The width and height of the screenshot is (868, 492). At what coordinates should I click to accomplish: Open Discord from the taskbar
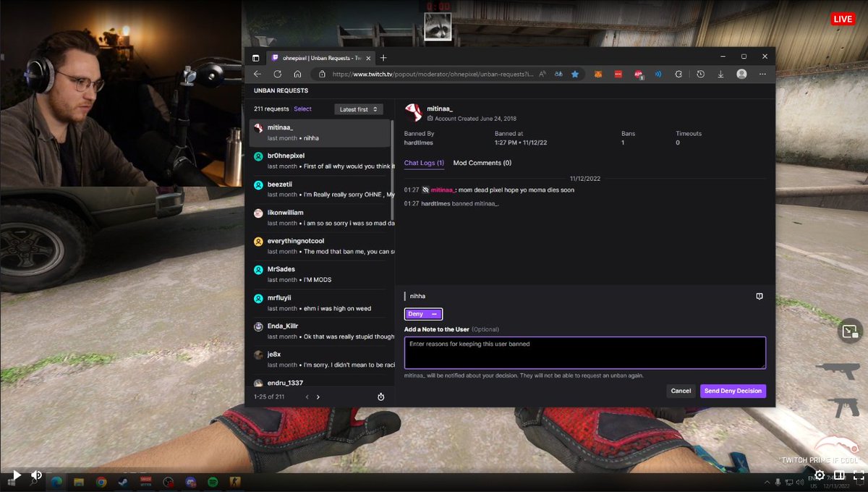(191, 481)
